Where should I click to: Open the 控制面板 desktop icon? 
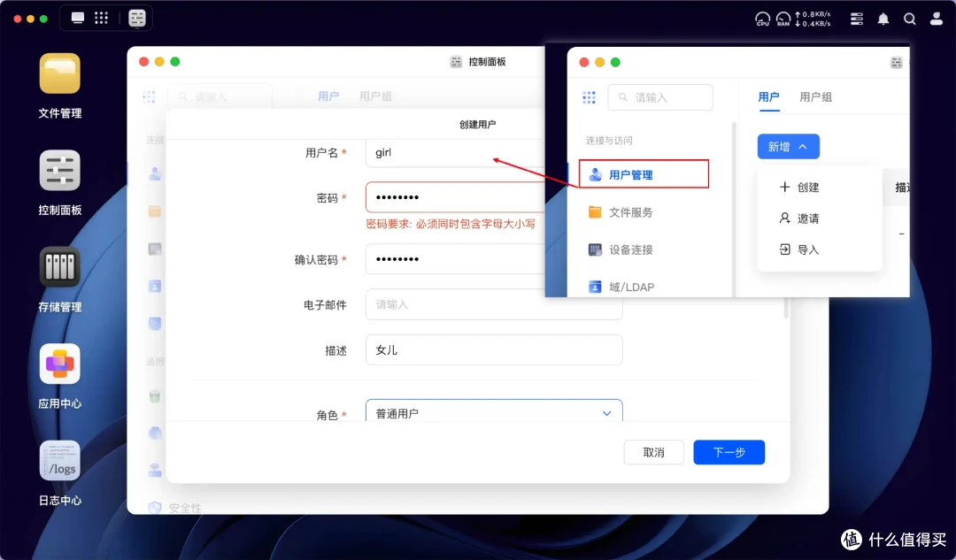(60, 171)
